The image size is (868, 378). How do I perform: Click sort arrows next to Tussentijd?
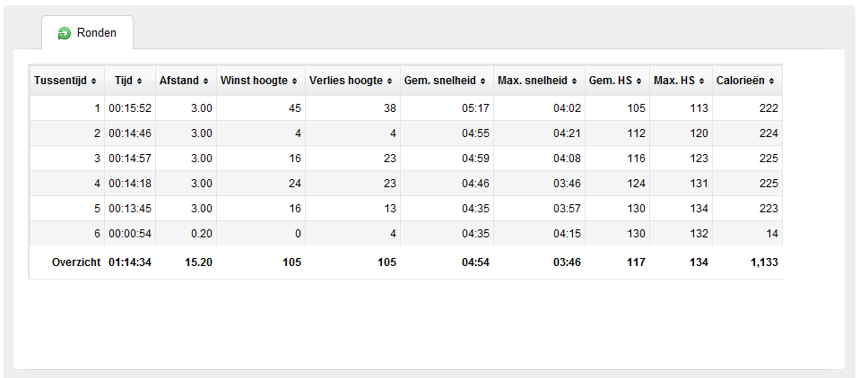coord(93,82)
